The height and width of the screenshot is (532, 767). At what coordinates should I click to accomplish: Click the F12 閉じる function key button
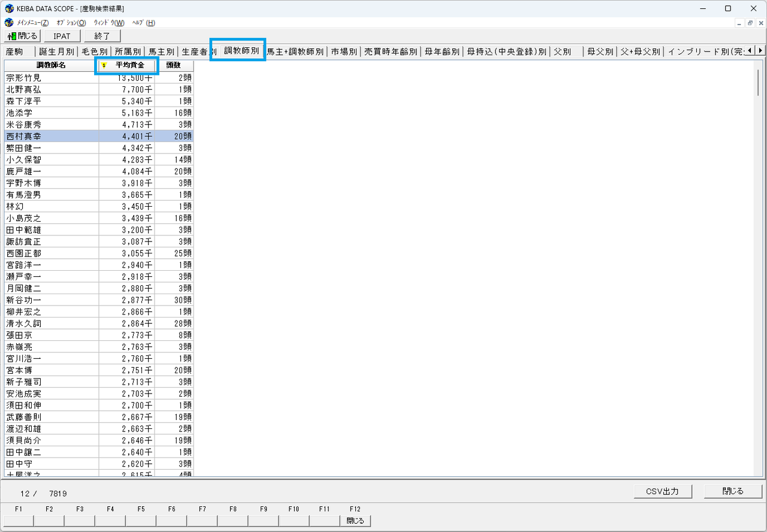point(355,521)
